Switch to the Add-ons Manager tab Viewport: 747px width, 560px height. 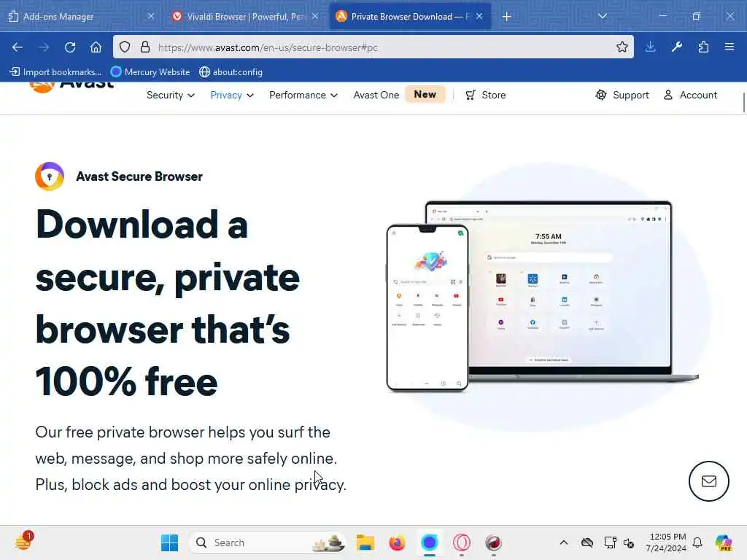pyautogui.click(x=81, y=17)
